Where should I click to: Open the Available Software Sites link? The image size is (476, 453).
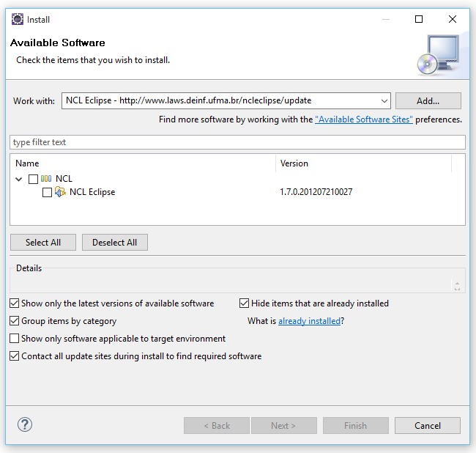(x=364, y=119)
